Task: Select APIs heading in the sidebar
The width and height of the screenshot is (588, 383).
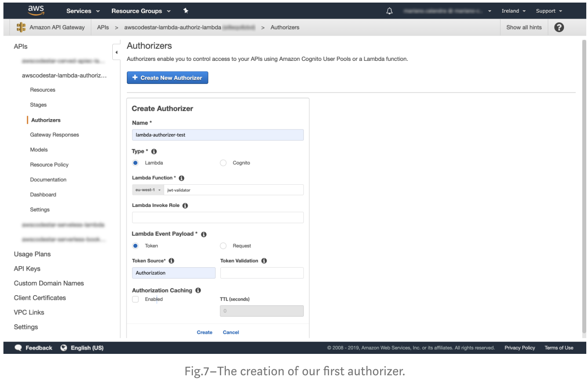Action: coord(21,47)
